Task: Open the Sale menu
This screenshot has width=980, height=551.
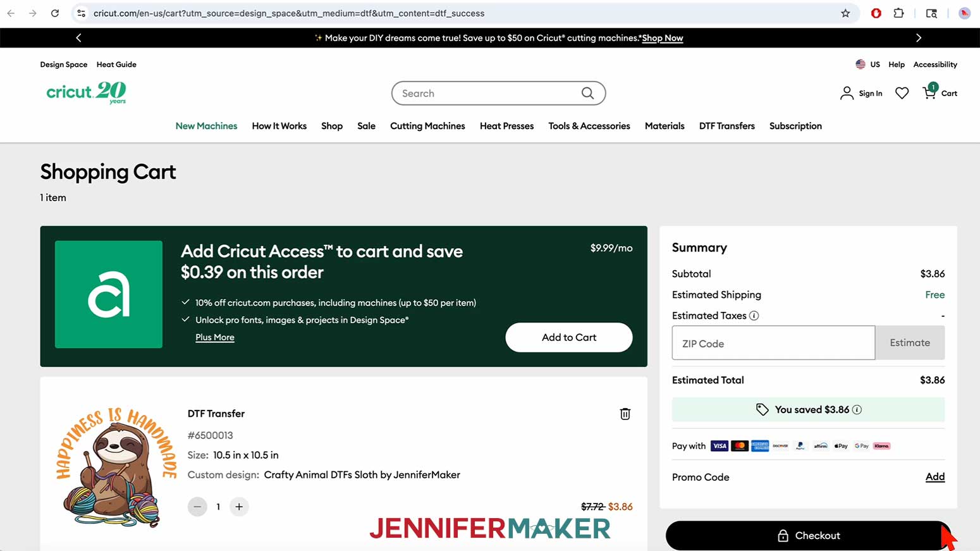Action: [x=366, y=126]
